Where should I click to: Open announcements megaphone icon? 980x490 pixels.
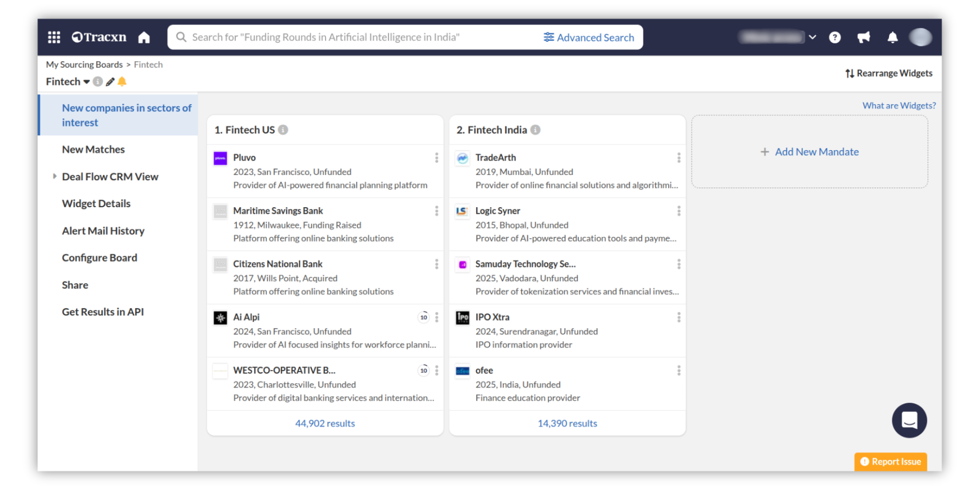click(x=864, y=37)
